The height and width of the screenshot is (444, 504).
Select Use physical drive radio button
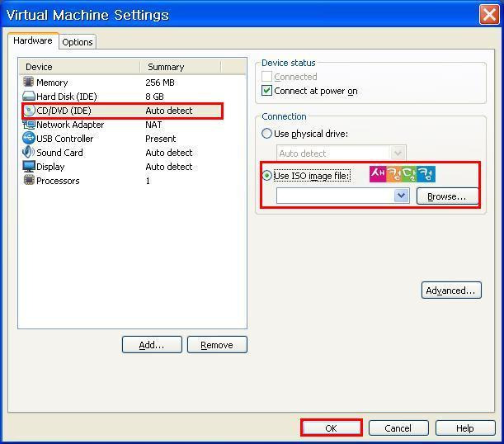coord(266,134)
